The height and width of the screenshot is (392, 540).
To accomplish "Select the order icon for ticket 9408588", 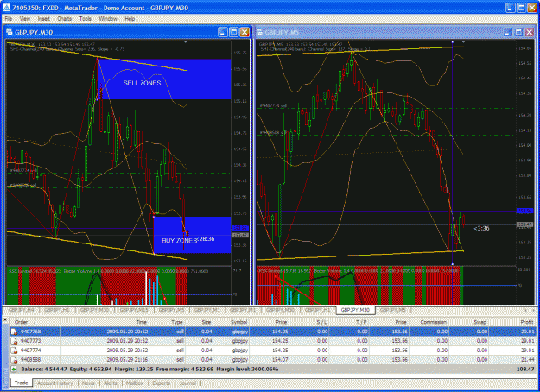I will [14, 360].
